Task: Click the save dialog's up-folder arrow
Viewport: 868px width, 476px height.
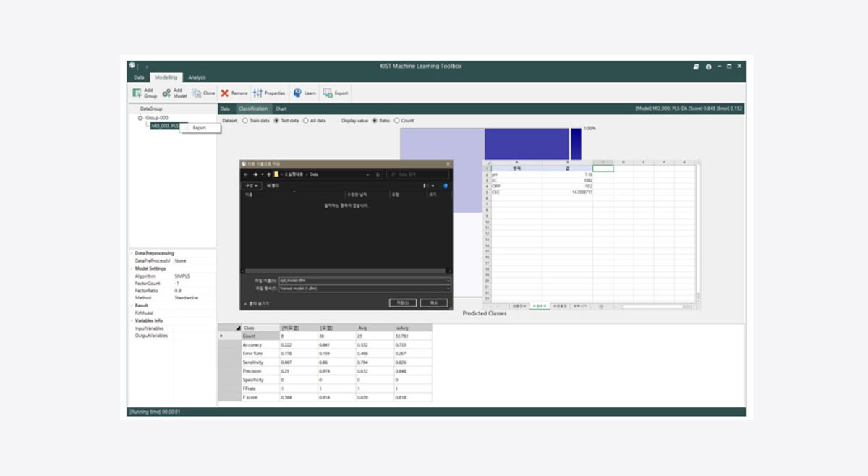Action: pyautogui.click(x=269, y=174)
